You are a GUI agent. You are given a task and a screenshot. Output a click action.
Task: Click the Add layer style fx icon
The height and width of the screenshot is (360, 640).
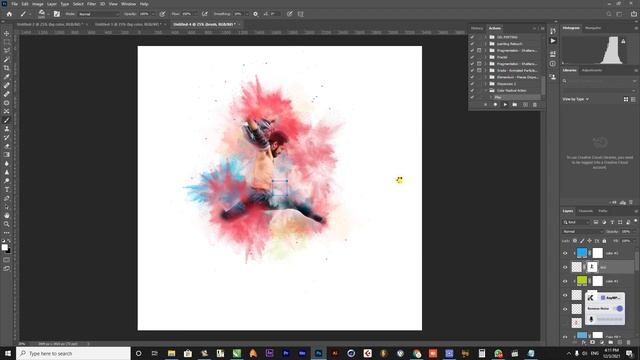point(584,342)
